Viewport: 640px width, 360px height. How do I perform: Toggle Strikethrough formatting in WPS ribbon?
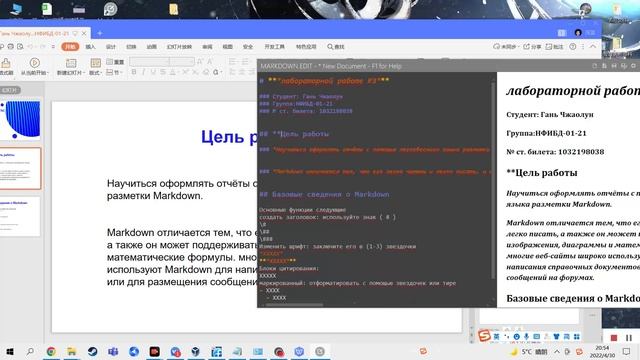(163, 72)
